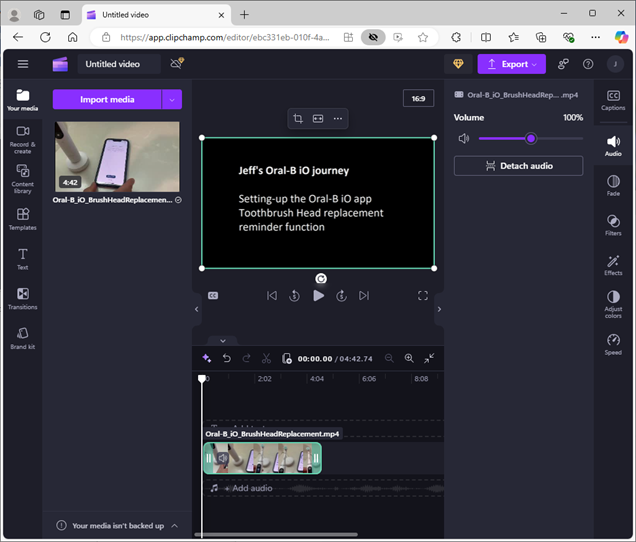
Task: Play the video preview
Action: [x=318, y=296]
